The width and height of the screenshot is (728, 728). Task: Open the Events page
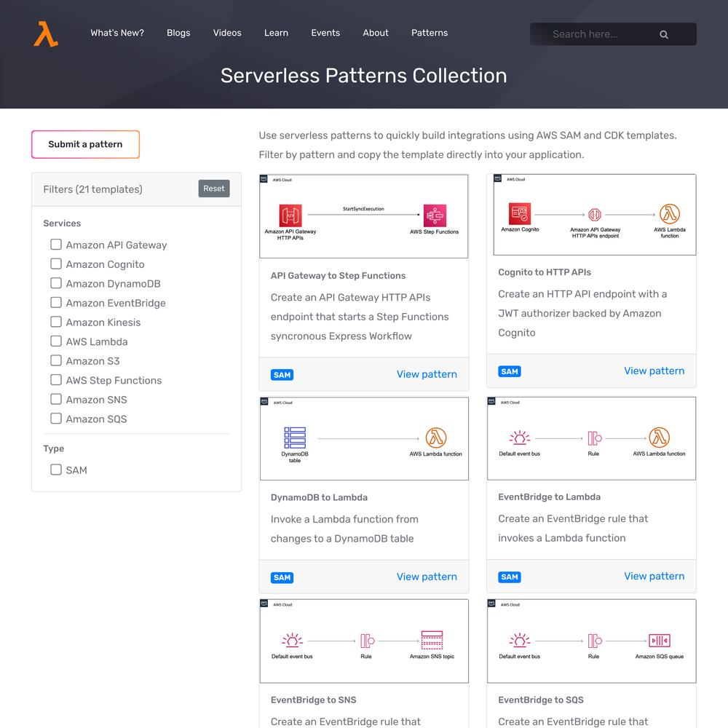(325, 33)
